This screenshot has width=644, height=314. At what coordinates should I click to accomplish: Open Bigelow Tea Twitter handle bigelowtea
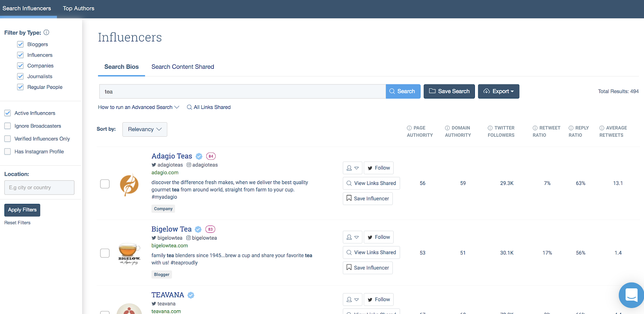[167, 238]
